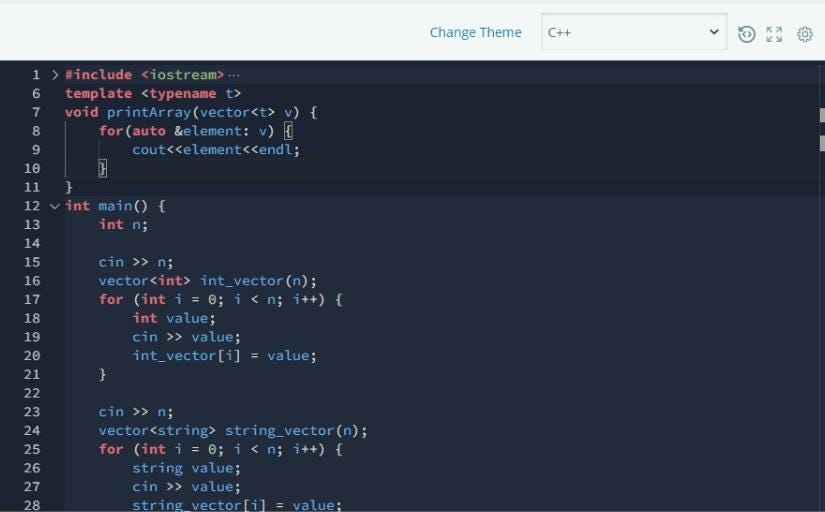
Task: Click 'string_vector(n);' on line 24
Action: point(296,431)
